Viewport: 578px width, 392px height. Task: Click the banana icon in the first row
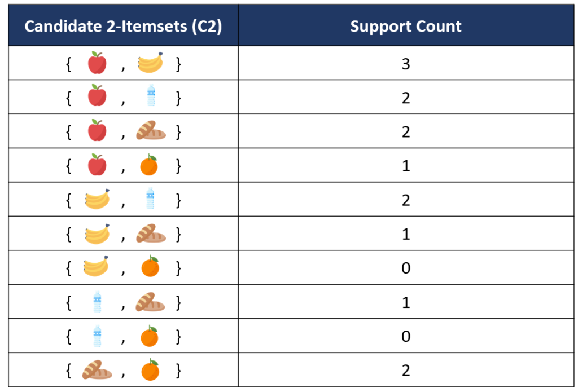[x=151, y=63]
